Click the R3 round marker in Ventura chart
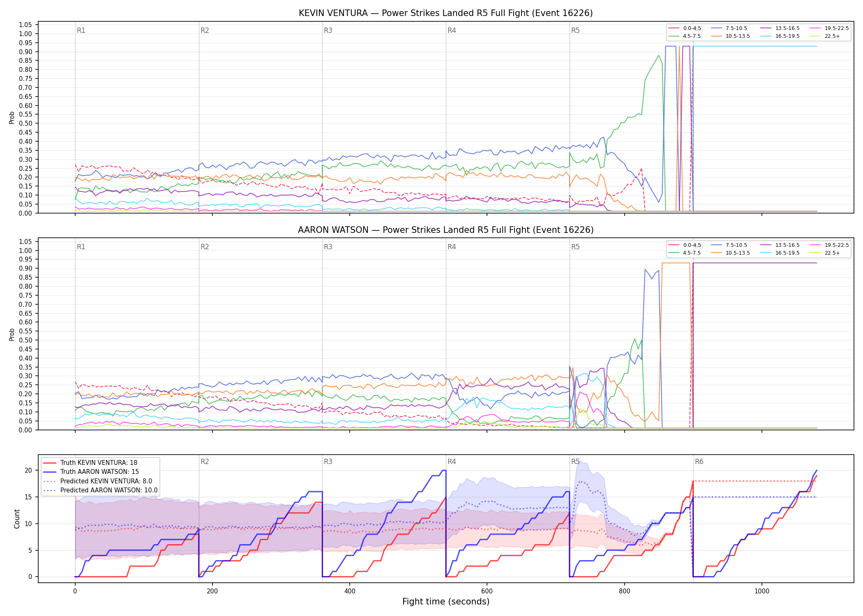The image size is (863, 616). (328, 30)
